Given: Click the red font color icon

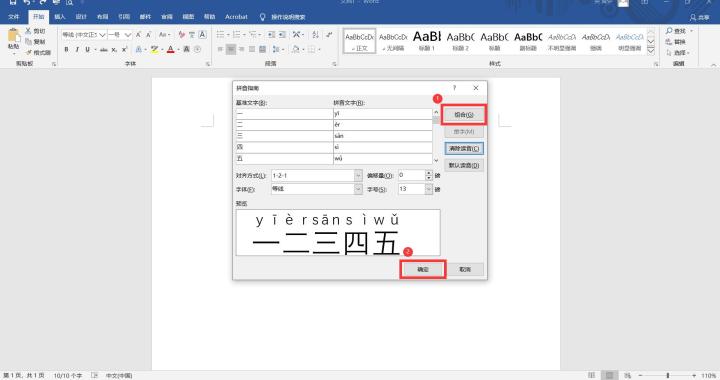Looking at the screenshot, I should pos(170,49).
